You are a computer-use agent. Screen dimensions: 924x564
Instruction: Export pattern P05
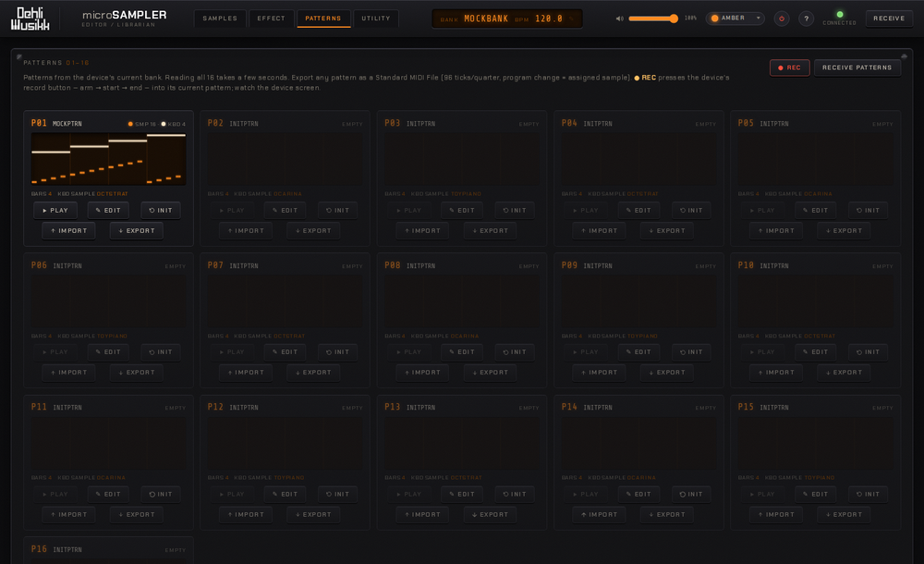click(844, 230)
